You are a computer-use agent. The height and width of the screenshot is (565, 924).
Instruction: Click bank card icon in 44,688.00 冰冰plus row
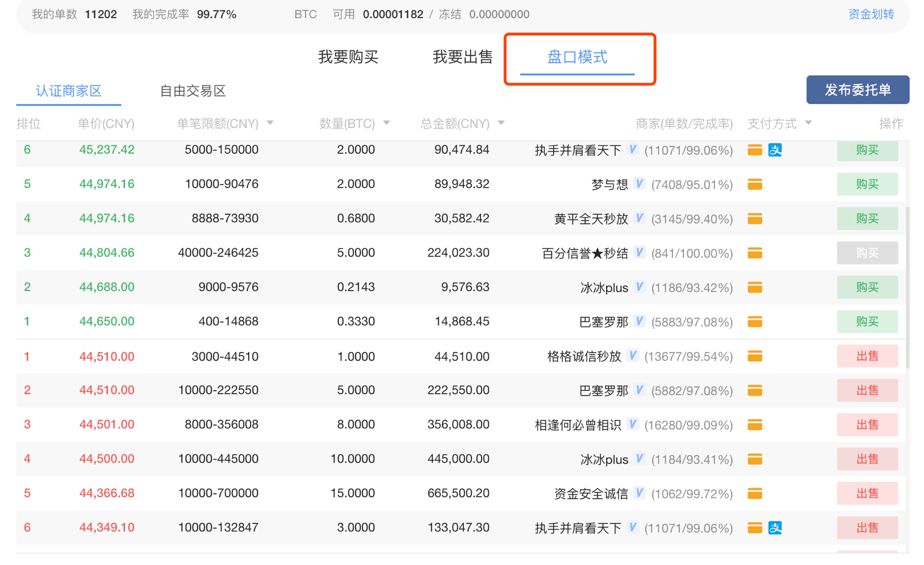tap(755, 287)
